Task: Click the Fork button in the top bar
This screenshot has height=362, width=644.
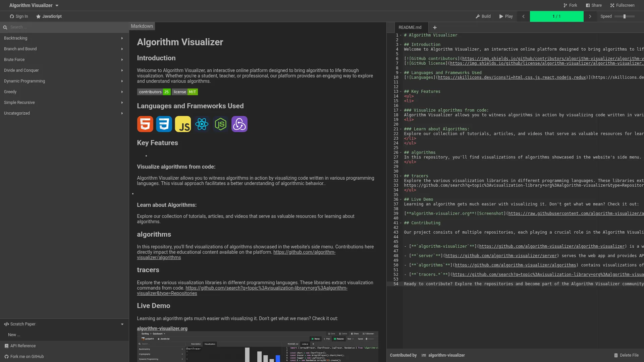Action: point(570,5)
